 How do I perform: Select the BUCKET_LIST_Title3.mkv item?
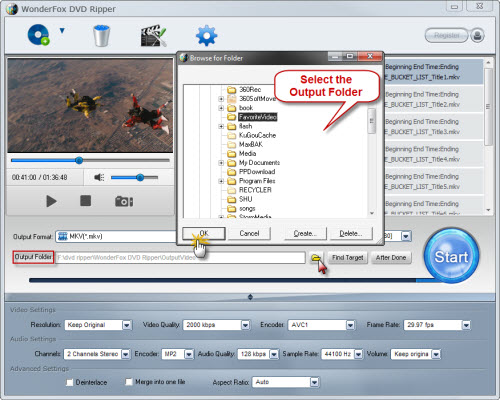[x=433, y=127]
